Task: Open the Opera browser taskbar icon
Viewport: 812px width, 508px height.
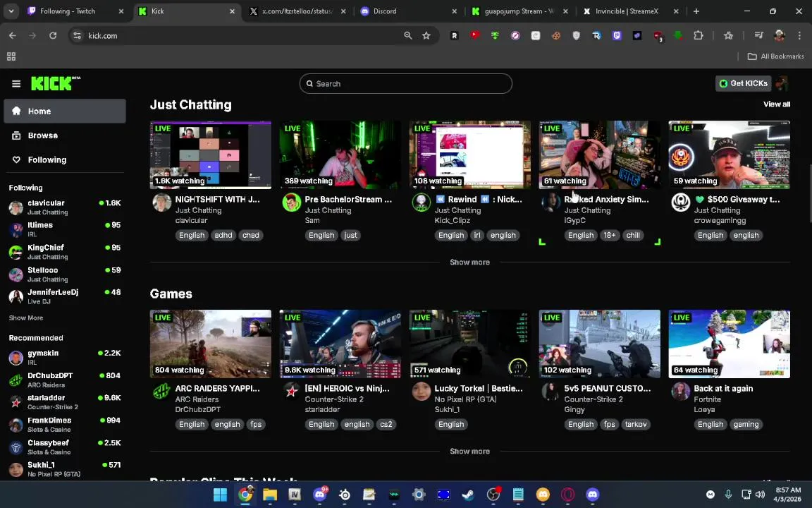Action: pyautogui.click(x=567, y=495)
